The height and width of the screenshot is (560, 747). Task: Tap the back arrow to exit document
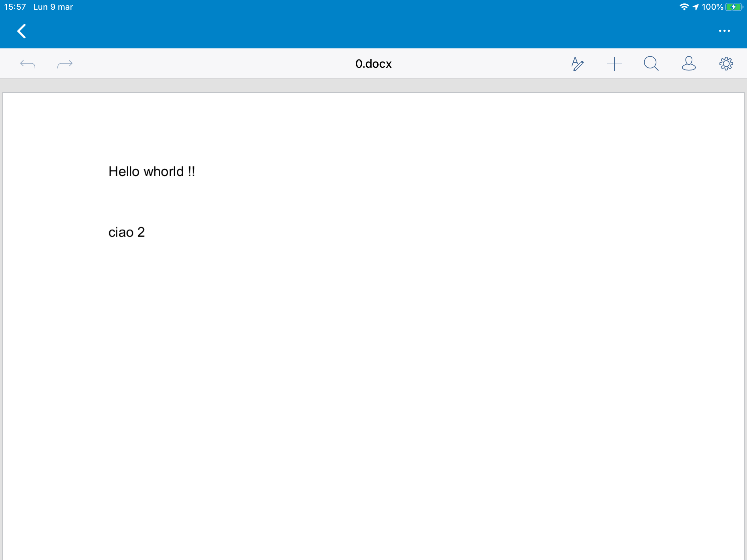(x=21, y=31)
